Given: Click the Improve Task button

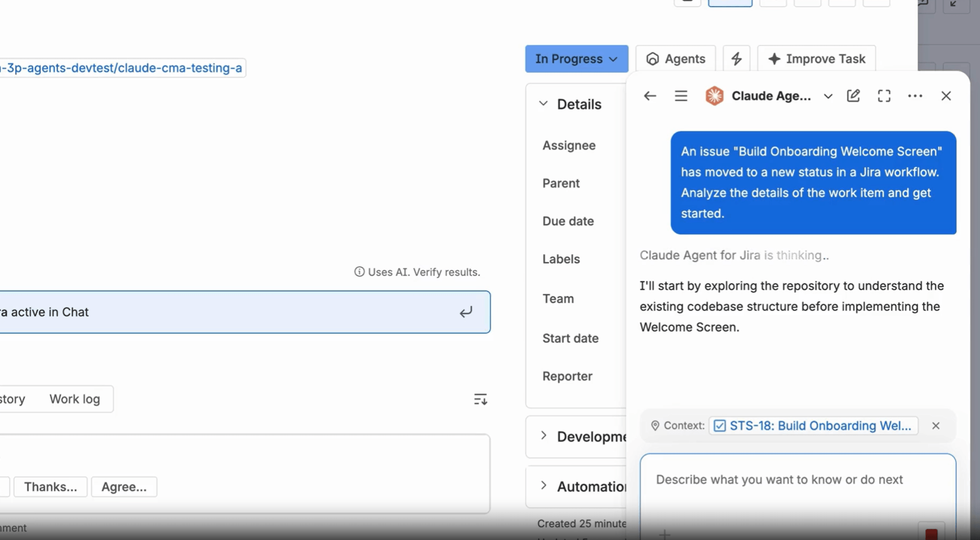Looking at the screenshot, I should coord(816,59).
